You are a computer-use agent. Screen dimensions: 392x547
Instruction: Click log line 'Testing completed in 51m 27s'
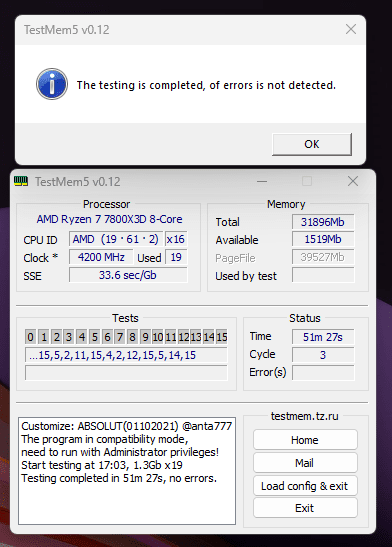point(119,478)
